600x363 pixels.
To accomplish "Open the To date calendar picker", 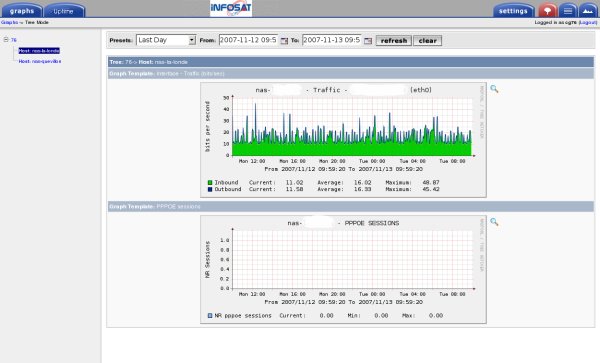I will tap(368, 41).
